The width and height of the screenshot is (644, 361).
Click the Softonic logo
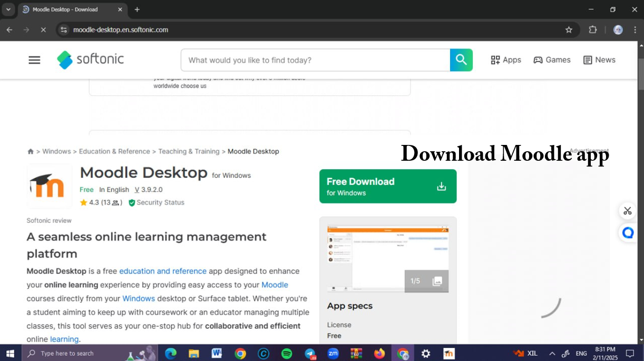pos(90,60)
